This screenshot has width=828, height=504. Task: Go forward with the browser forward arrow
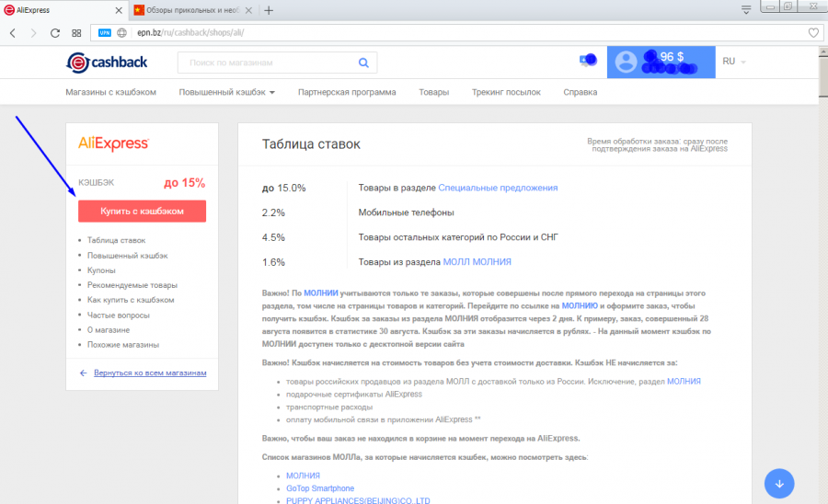pyautogui.click(x=33, y=33)
